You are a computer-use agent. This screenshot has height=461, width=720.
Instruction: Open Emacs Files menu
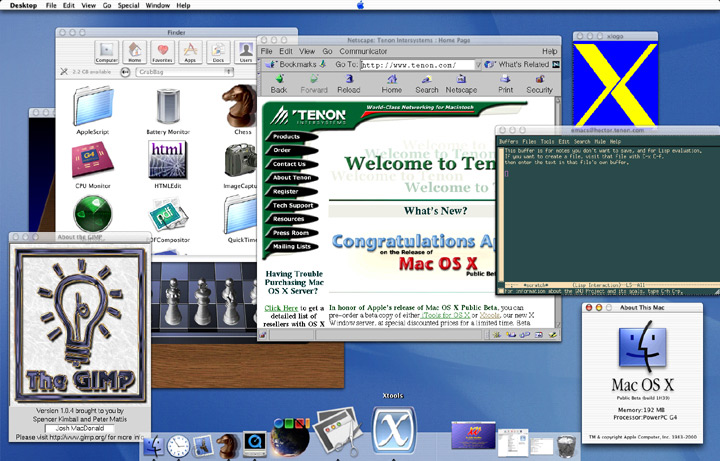[529, 142]
